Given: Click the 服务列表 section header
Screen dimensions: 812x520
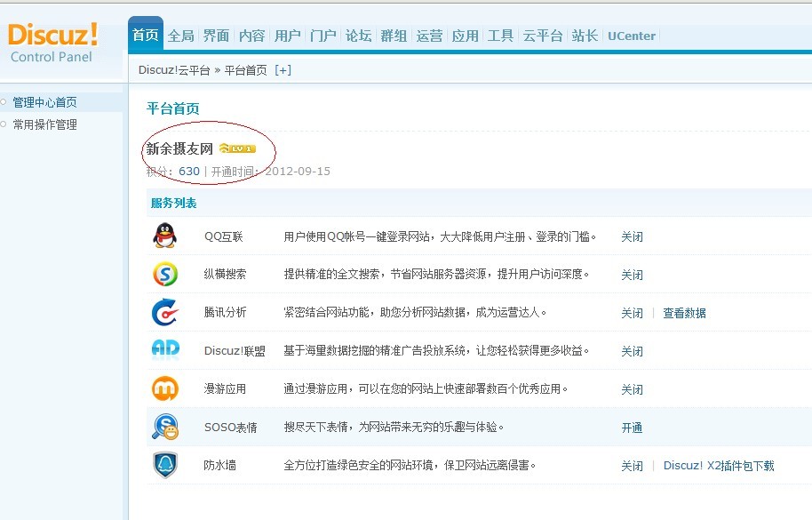Looking at the screenshot, I should [173, 203].
